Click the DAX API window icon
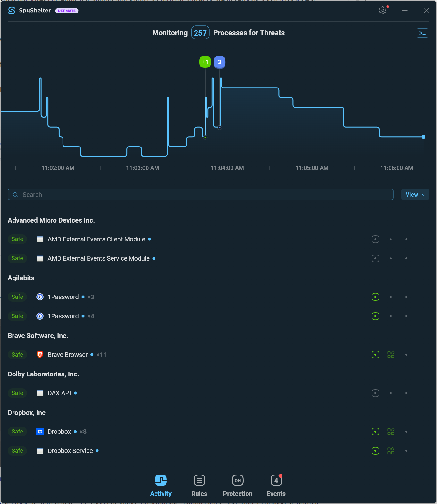The width and height of the screenshot is (437, 504). click(x=40, y=393)
